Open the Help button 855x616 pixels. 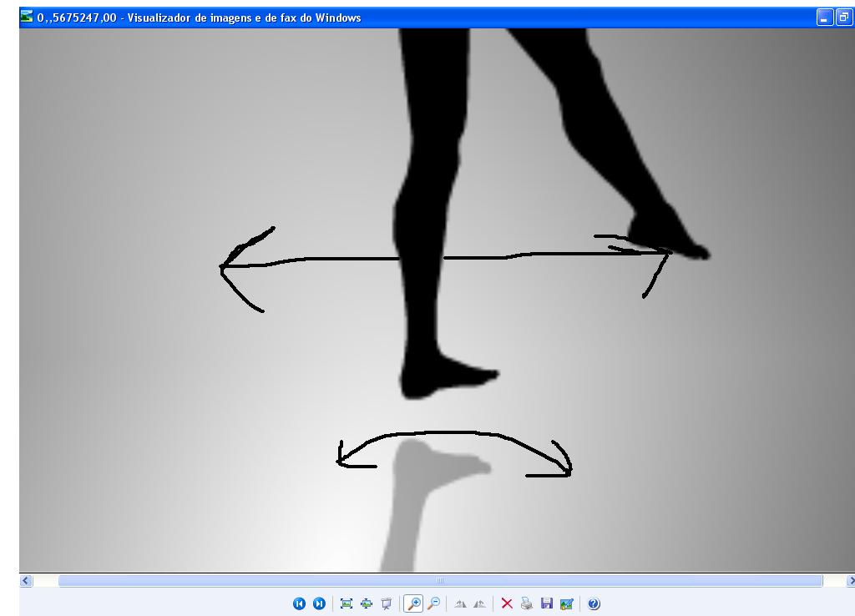(594, 603)
